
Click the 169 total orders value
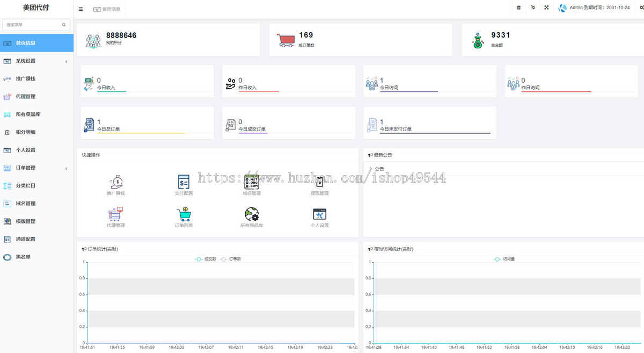(306, 35)
